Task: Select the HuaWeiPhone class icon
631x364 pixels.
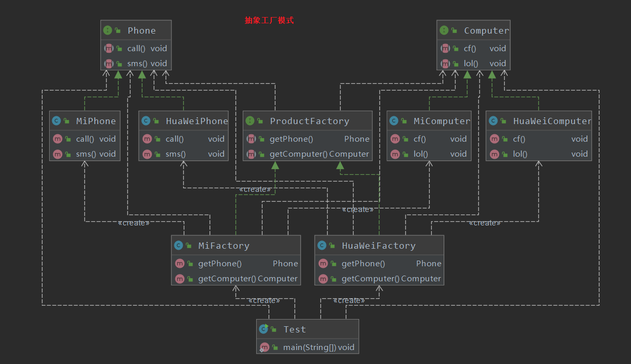Action: pos(146,121)
